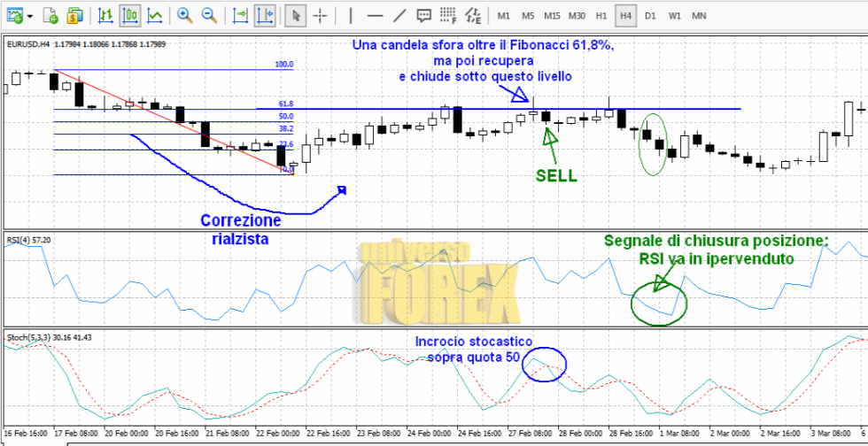The height and width of the screenshot is (446, 868).
Task: Switch to line chart display
Action: [x=155, y=15]
